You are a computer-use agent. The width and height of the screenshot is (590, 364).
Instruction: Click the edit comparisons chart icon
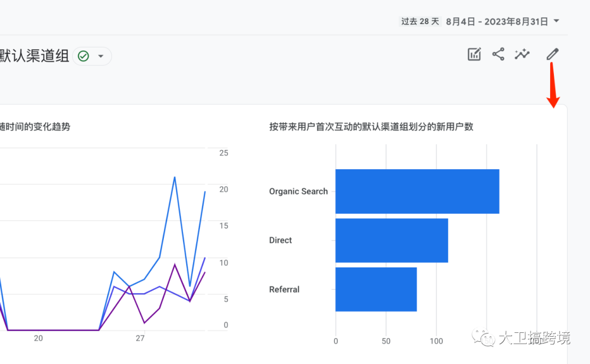point(474,54)
